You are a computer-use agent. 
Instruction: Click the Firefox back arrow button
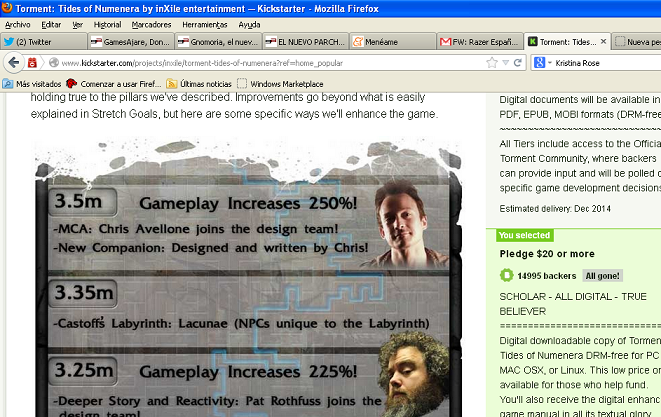pos(13,63)
